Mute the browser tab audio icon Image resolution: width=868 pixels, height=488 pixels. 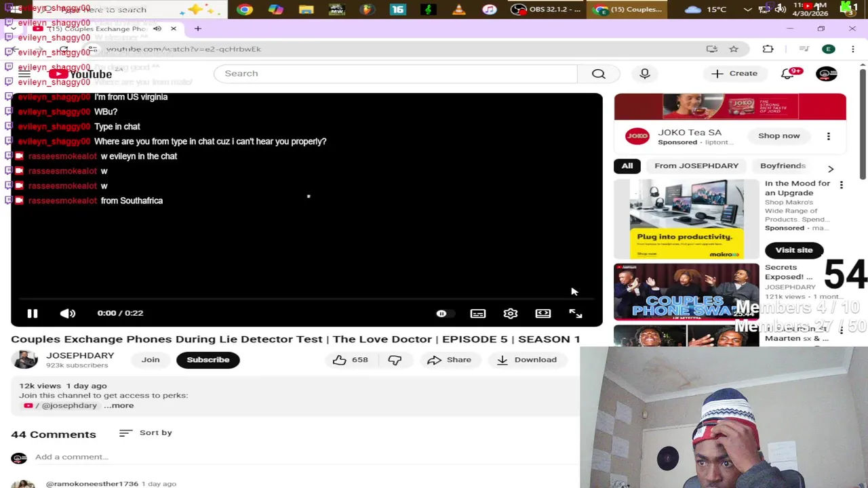point(157,28)
